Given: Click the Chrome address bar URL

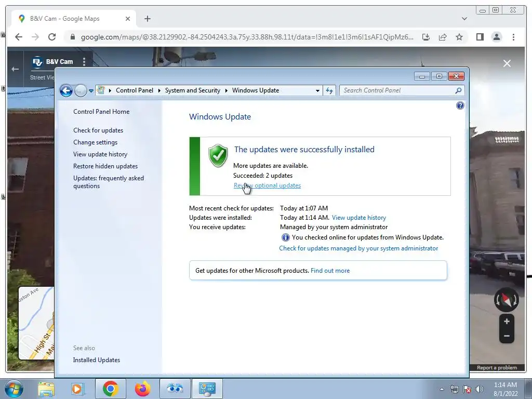Looking at the screenshot, I should coord(247,37).
